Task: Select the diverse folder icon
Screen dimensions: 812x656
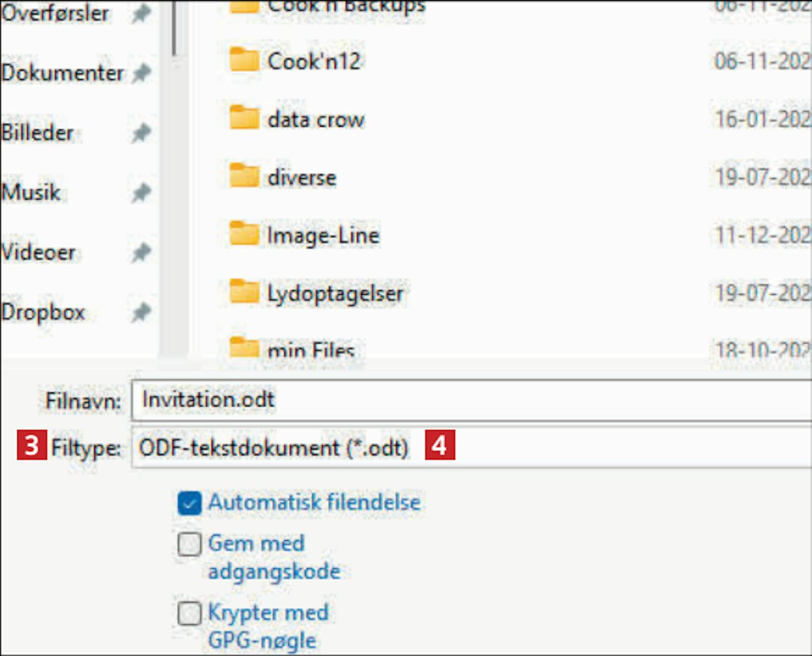Action: 244,176
